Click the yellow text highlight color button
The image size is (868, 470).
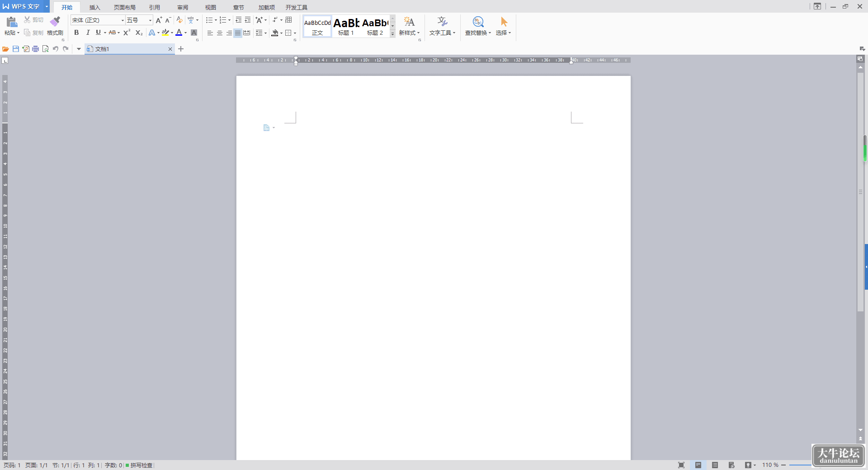tap(165, 33)
